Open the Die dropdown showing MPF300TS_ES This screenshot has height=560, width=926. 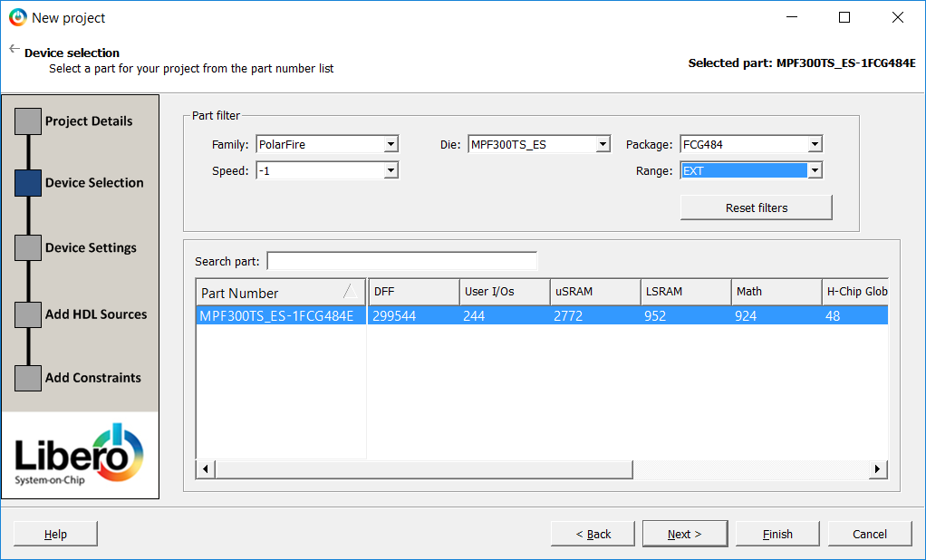(x=539, y=144)
